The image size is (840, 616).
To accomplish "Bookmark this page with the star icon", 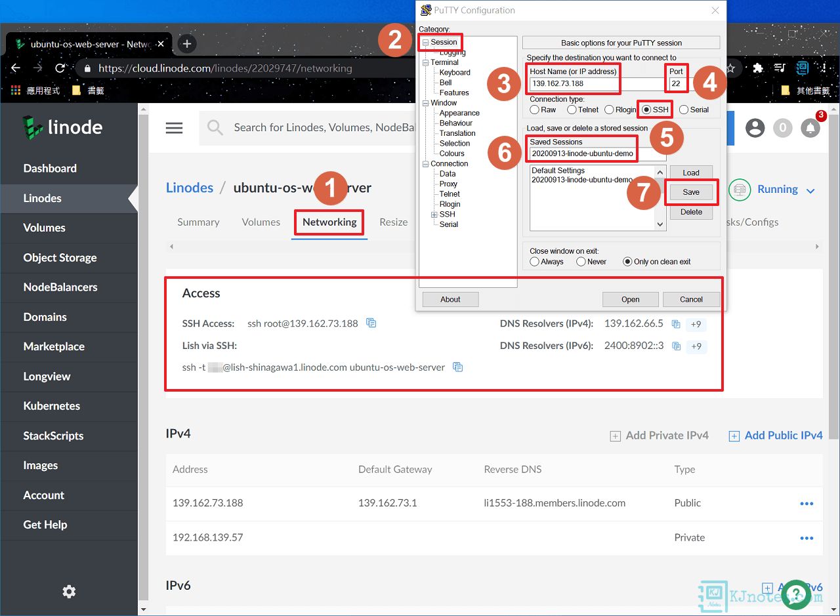I will pos(730,68).
